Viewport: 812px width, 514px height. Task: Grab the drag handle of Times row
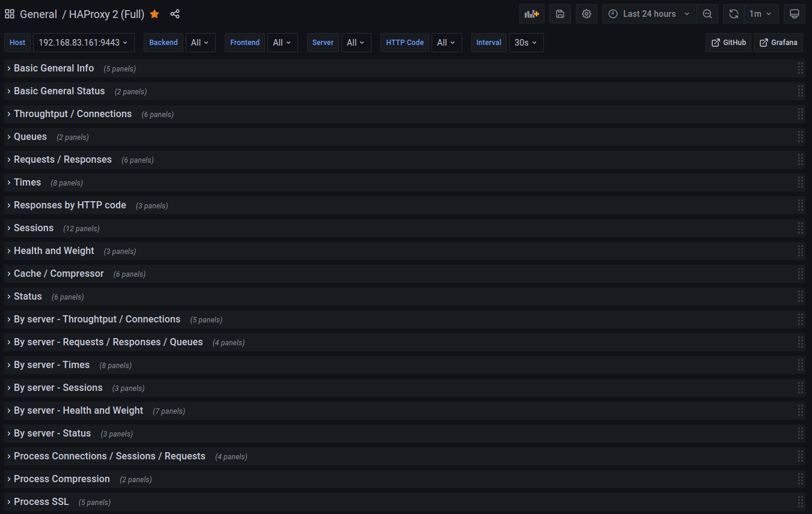[x=801, y=183]
